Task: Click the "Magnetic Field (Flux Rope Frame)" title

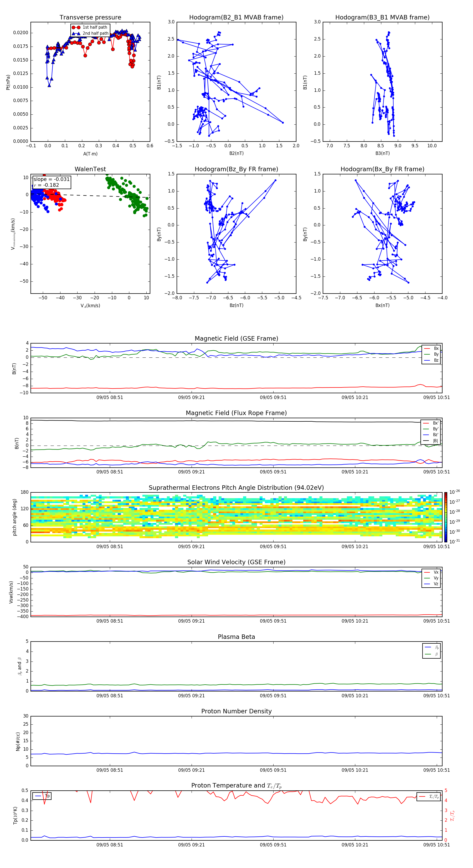Action: (236, 413)
